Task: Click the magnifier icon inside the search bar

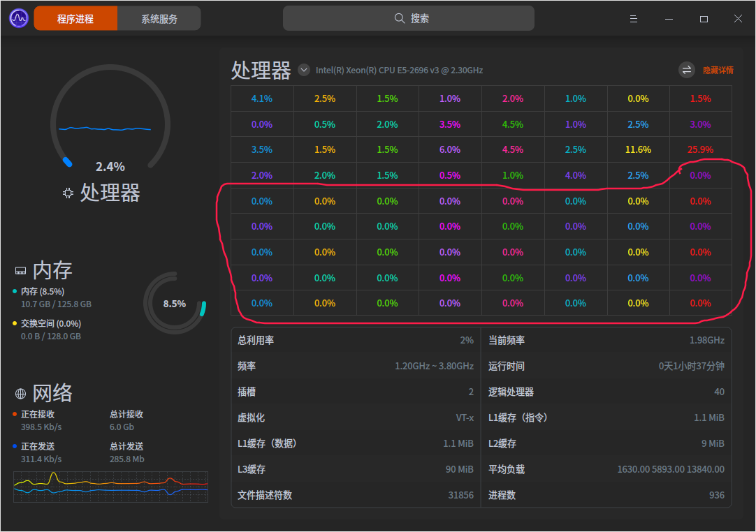Action: point(399,18)
